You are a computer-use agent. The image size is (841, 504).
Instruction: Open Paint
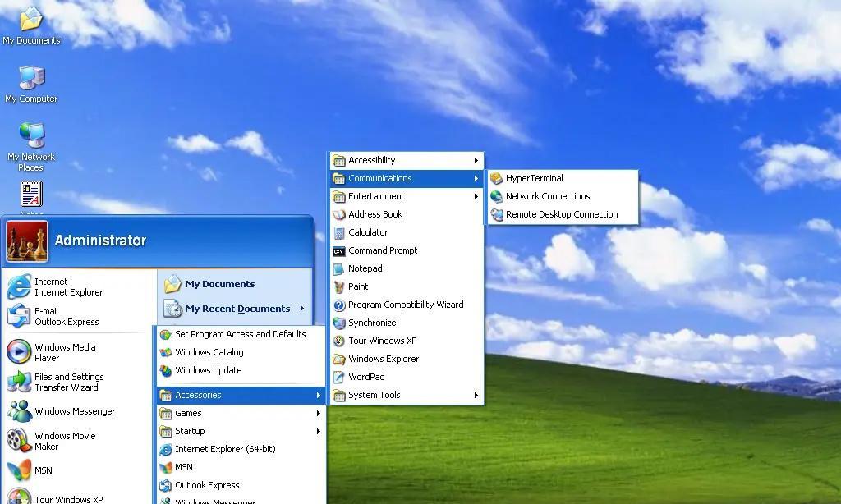pos(406,286)
